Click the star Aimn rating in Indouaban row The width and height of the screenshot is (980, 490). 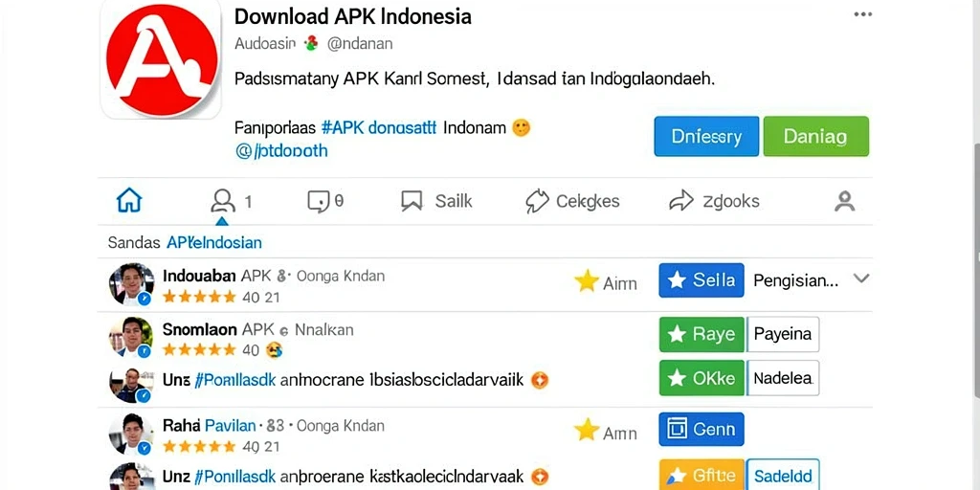[606, 282]
